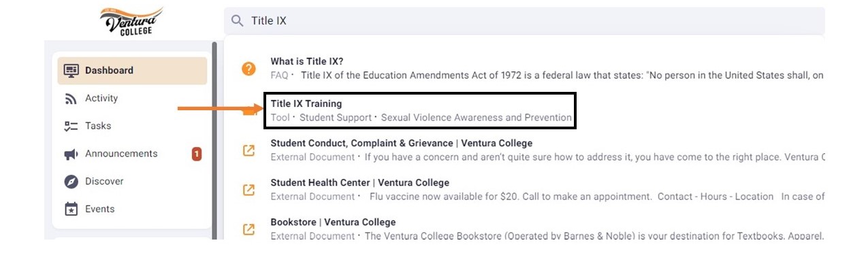This screenshot has width=868, height=262.
Task: Click external link icon beside Student Health Center
Action: pyautogui.click(x=248, y=189)
